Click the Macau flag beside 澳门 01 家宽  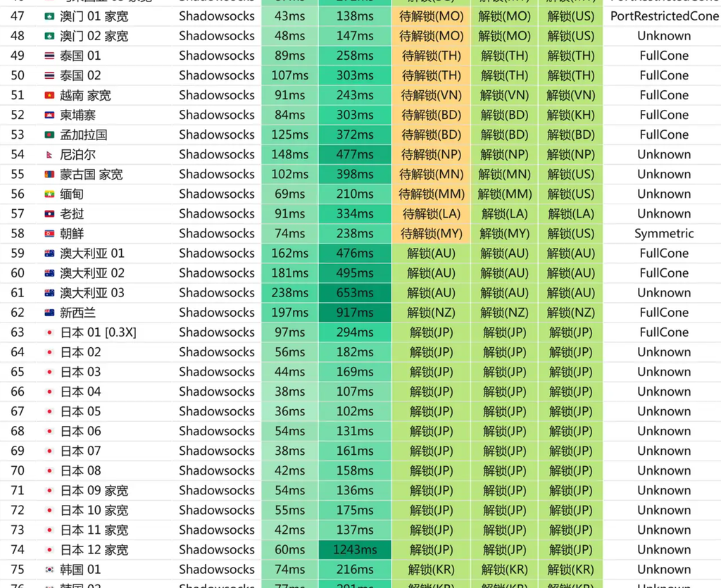[x=49, y=17]
